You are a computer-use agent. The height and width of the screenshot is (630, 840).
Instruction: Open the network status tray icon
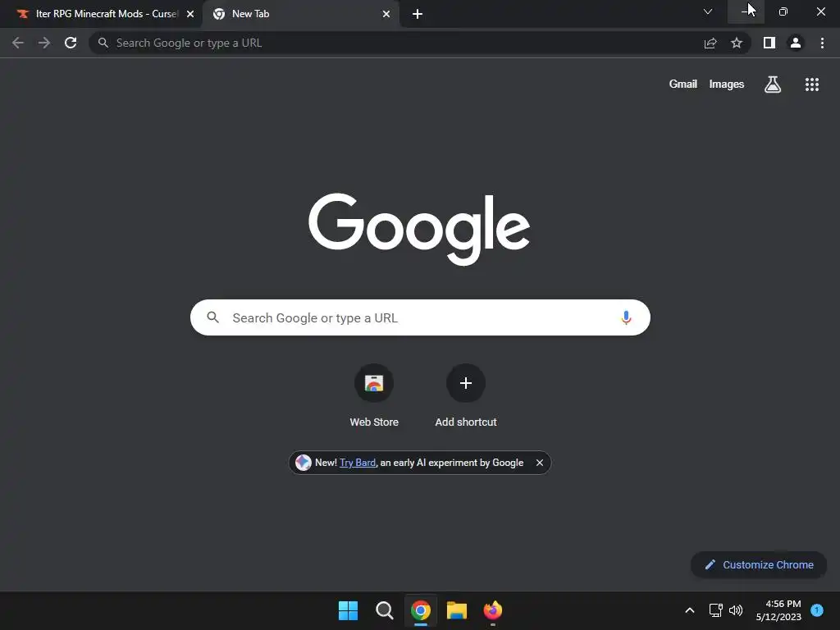[x=715, y=610]
